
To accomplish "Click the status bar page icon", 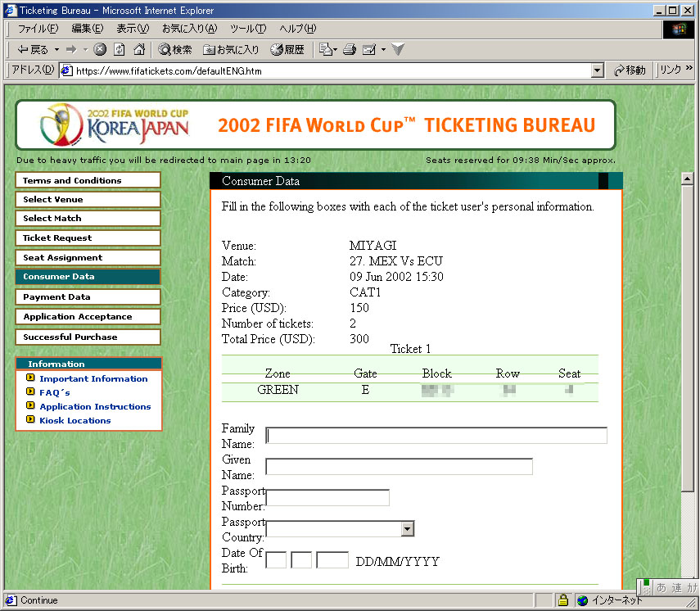I will 11,600.
